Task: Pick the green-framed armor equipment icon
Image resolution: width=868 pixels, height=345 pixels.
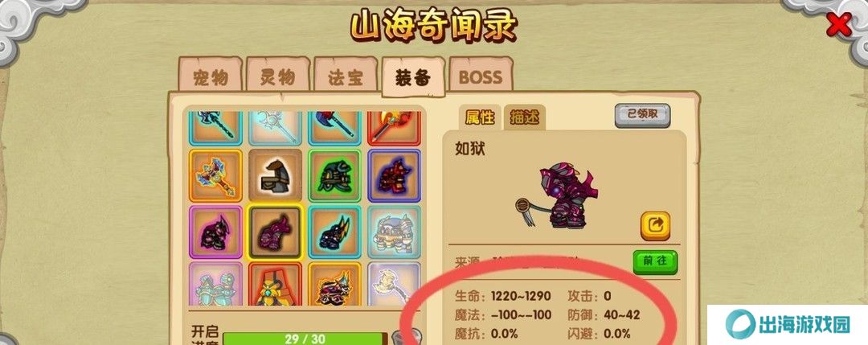Action: [x=334, y=175]
